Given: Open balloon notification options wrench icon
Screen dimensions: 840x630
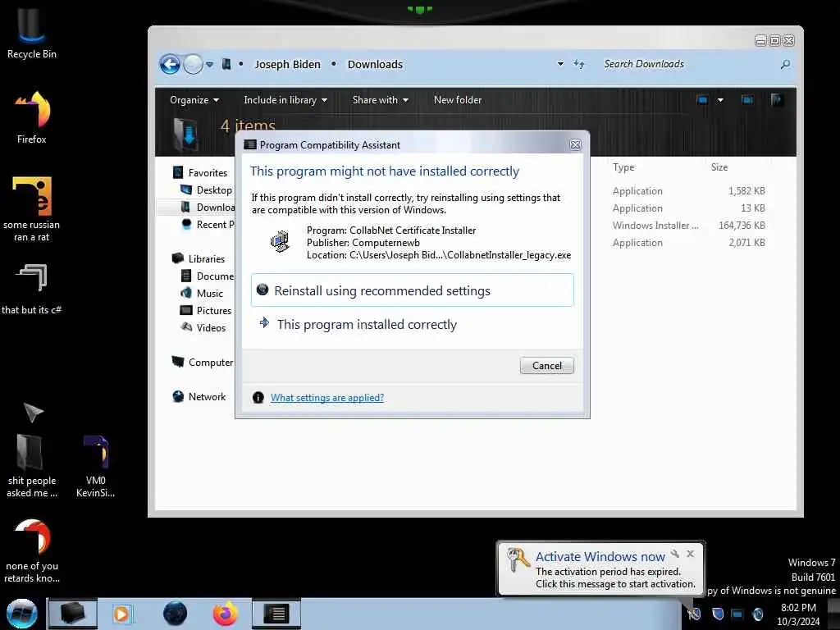Looking at the screenshot, I should point(675,554).
